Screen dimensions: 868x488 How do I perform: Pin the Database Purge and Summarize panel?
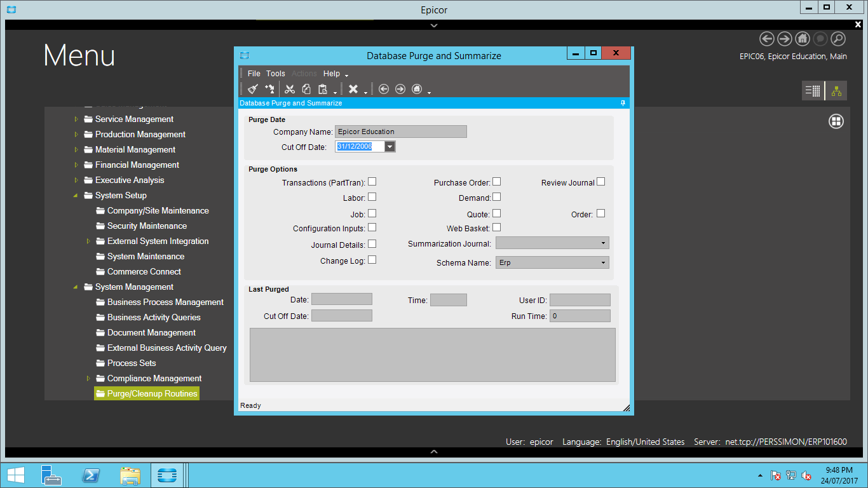623,103
